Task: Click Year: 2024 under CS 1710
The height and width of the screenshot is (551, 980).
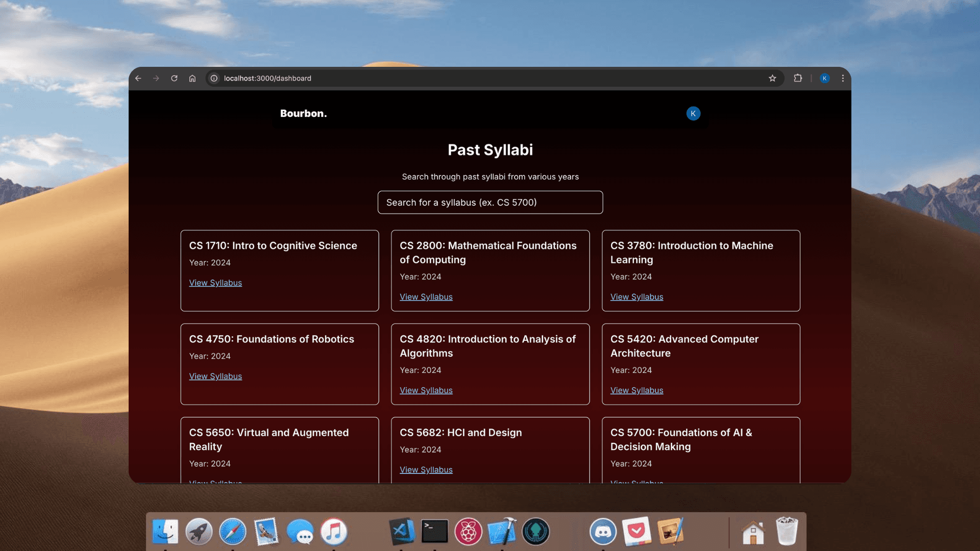Action: 210,262
